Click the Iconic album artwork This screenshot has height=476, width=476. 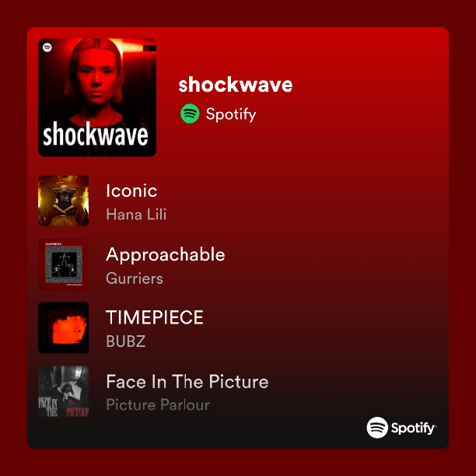point(64,201)
